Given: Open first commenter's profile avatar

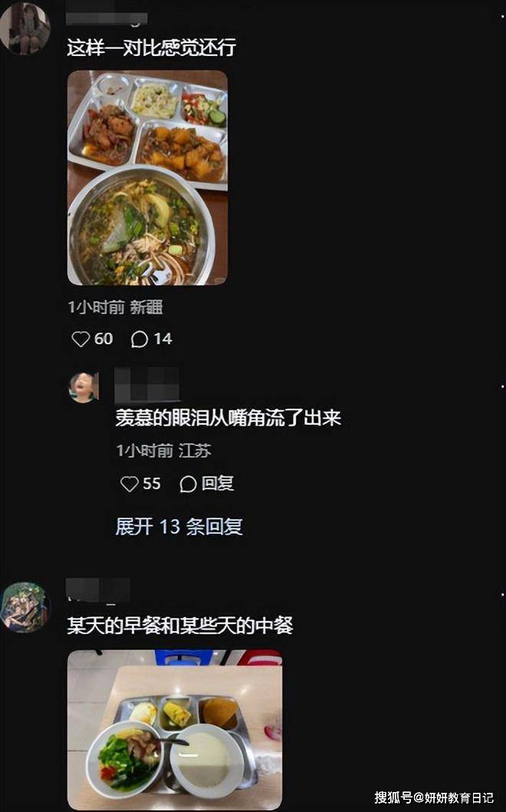Looking at the screenshot, I should 25,28.
